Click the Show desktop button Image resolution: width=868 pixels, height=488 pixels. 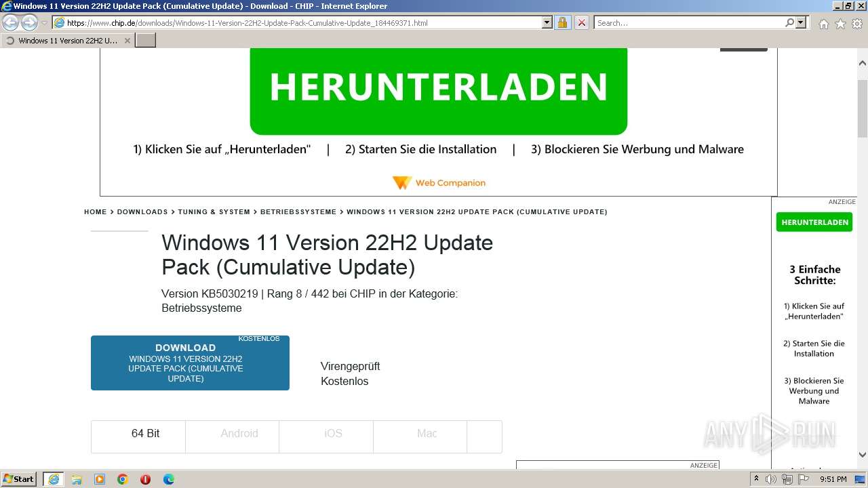pyautogui.click(x=861, y=479)
